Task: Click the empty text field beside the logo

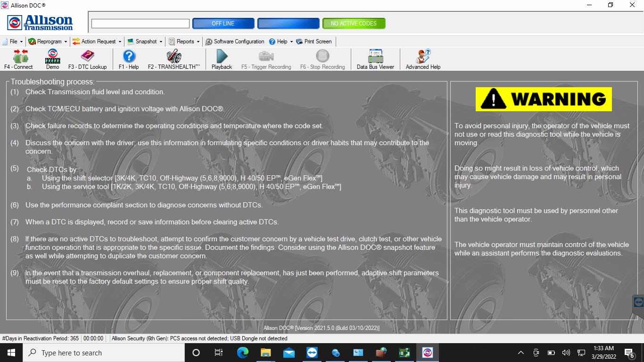Action: [140, 24]
